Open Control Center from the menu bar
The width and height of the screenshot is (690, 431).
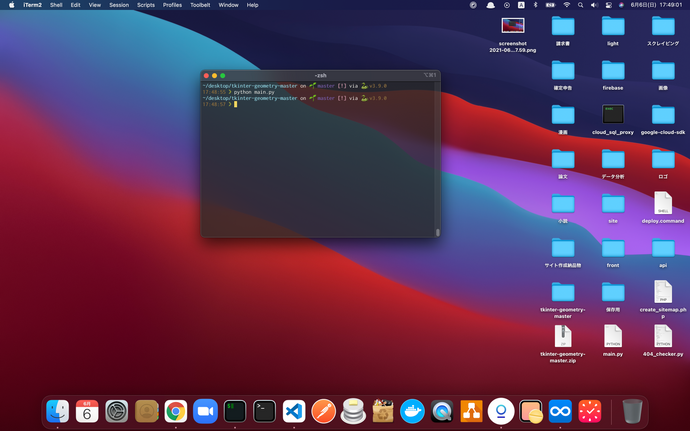pos(609,5)
